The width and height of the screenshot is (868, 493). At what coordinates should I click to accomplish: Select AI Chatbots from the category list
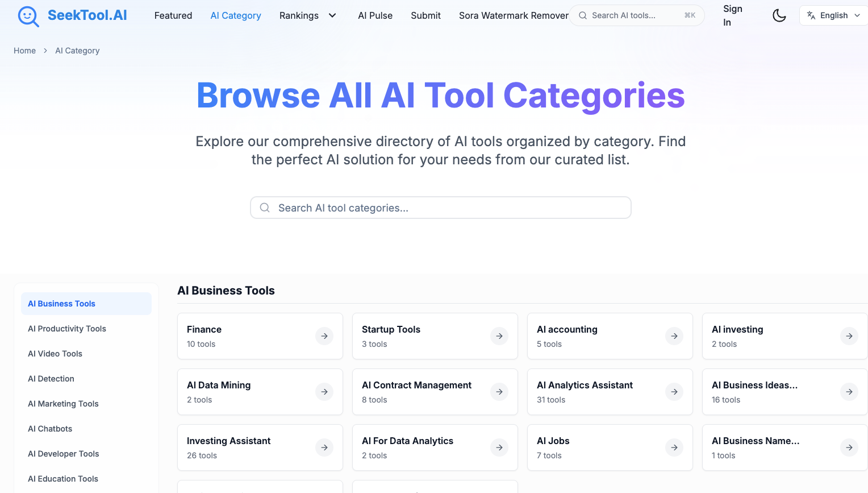tap(50, 429)
